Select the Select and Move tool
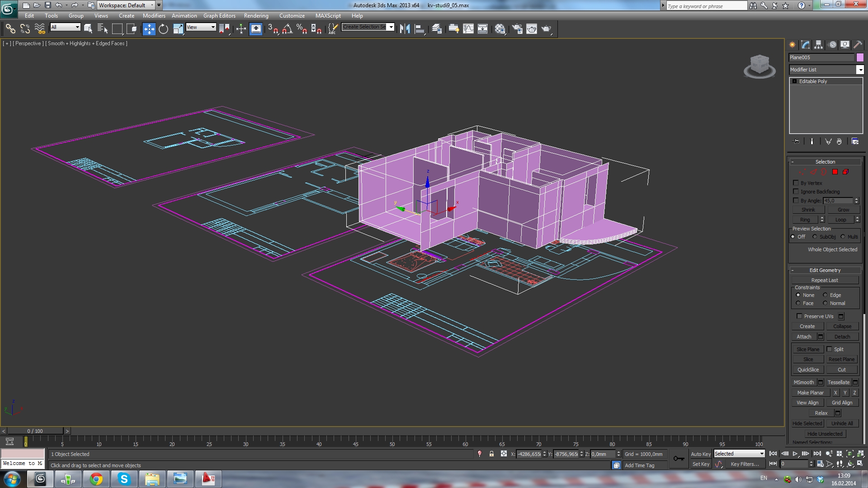Screen dimensions: 868x488 pos(149,29)
